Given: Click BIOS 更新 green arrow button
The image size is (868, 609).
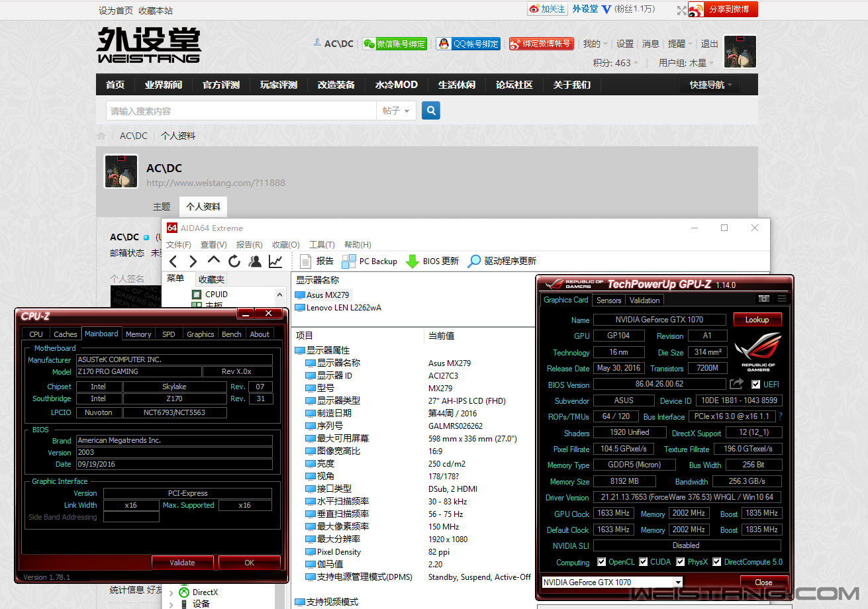Looking at the screenshot, I should tap(432, 261).
